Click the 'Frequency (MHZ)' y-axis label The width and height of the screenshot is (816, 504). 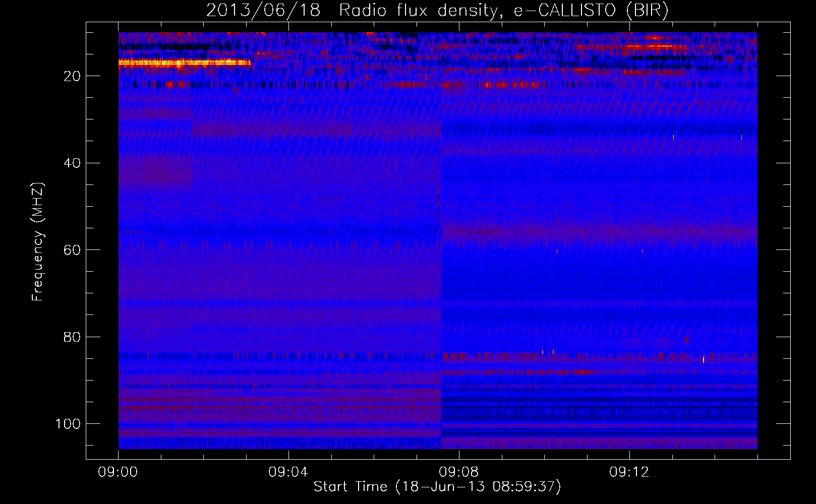click(38, 241)
